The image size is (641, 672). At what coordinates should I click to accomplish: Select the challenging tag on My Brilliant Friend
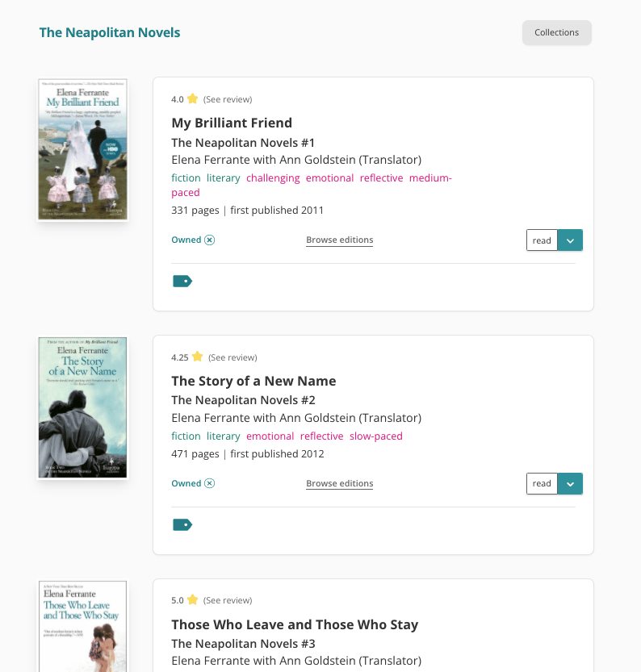(x=273, y=178)
